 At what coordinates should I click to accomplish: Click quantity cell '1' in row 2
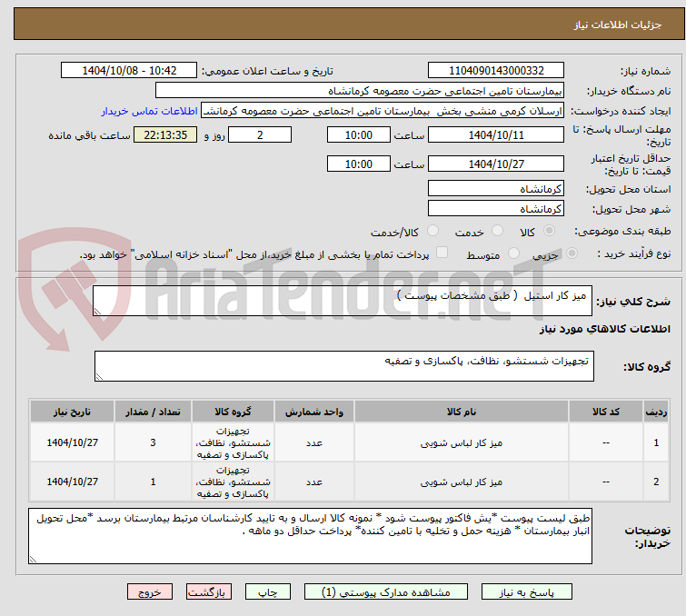(x=153, y=482)
